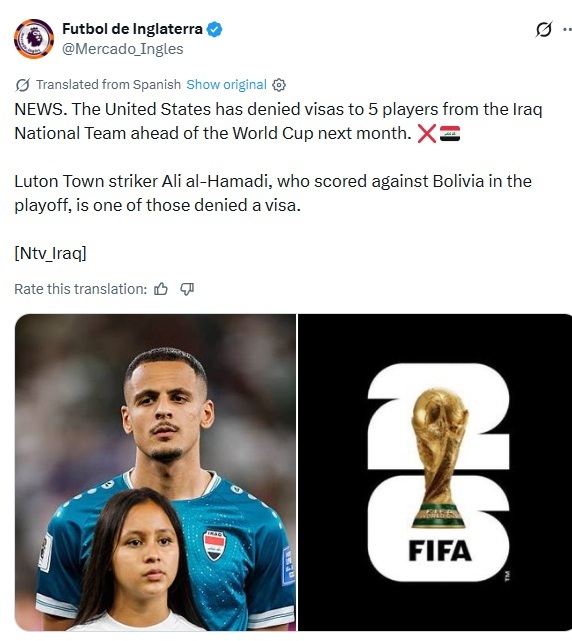Open the more options ellipsis menu
This screenshot has height=641, width=572.
[x=567, y=29]
